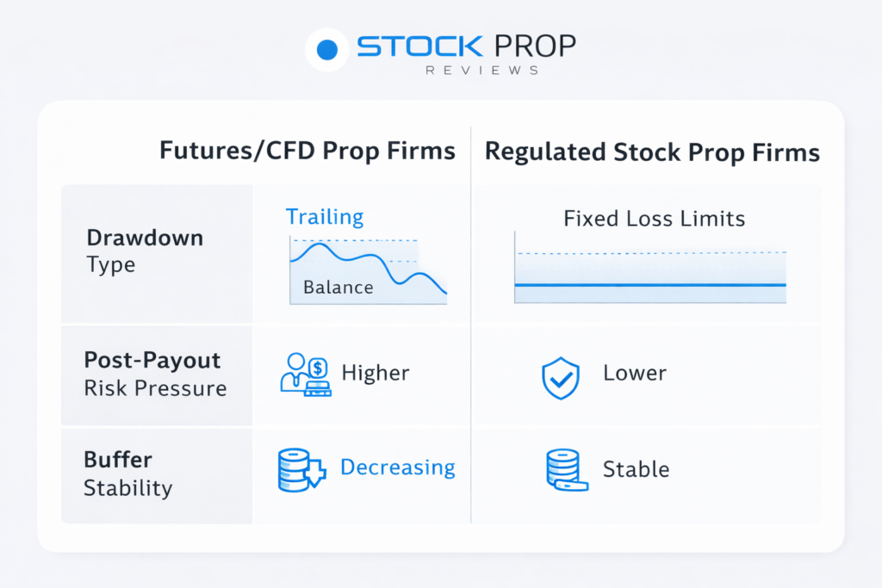Select the Futures/CFD Prop Firms column header
The height and width of the screenshot is (588, 882).
click(x=307, y=152)
